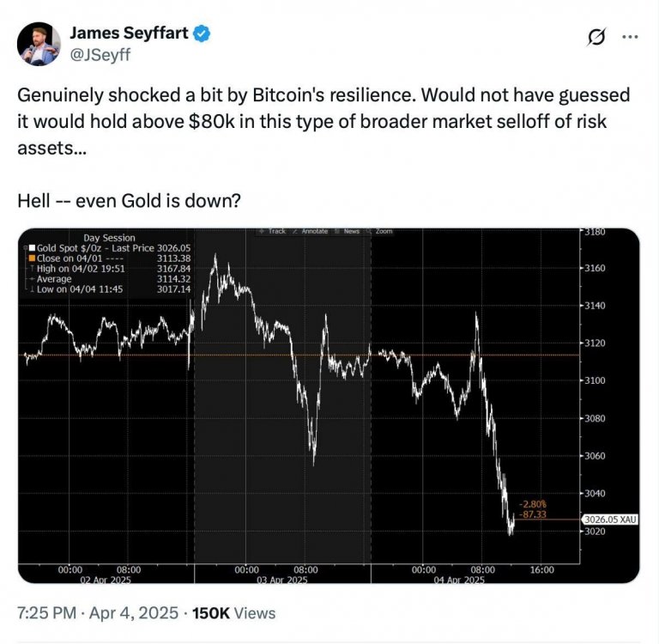This screenshot has height=644, width=659.
Task: Click the -2.80% change annotation
Action: tap(534, 503)
